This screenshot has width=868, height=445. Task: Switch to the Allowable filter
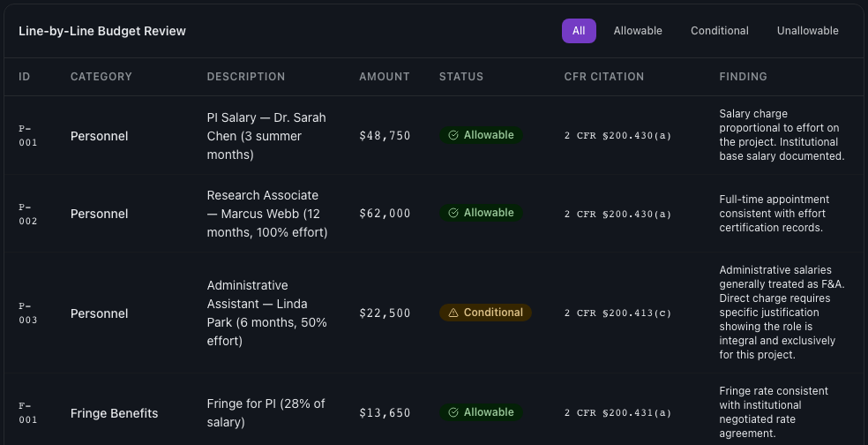click(x=638, y=31)
